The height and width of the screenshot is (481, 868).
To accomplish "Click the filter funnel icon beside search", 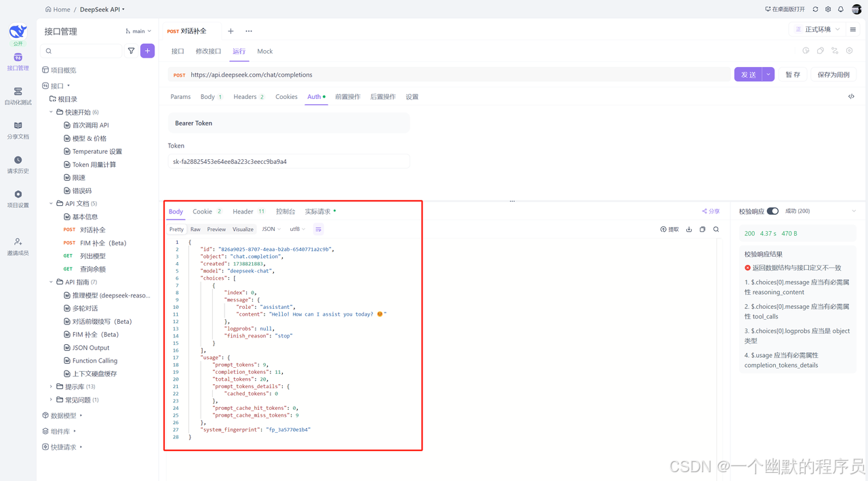I will pyautogui.click(x=132, y=51).
